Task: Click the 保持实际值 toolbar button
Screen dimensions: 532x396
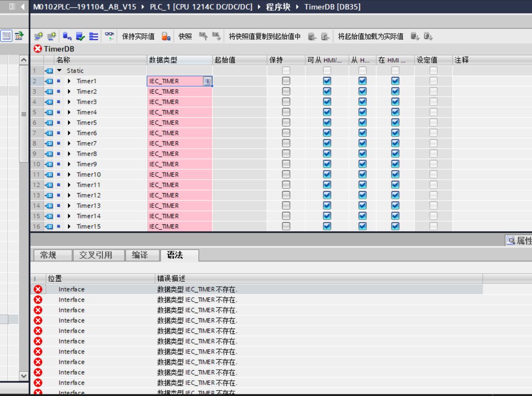Action: click(138, 36)
